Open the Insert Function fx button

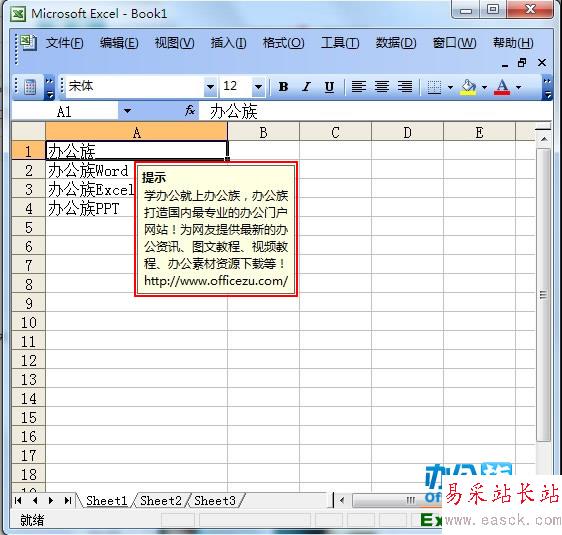click(x=190, y=111)
